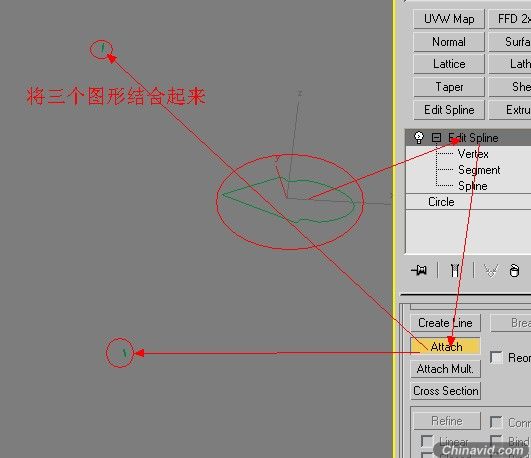Image resolution: width=531 pixels, height=458 pixels.
Task: Collapse the Edit Spline modifier tree
Action: (436, 138)
